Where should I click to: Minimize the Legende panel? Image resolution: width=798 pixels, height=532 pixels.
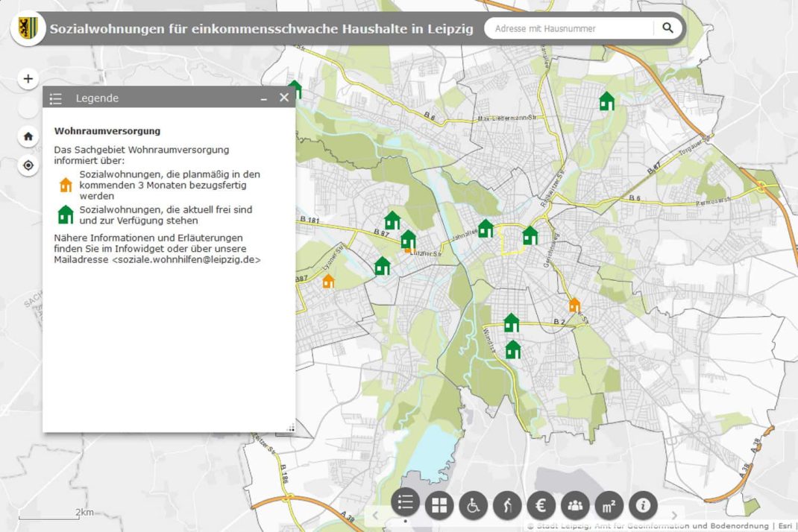point(263,98)
